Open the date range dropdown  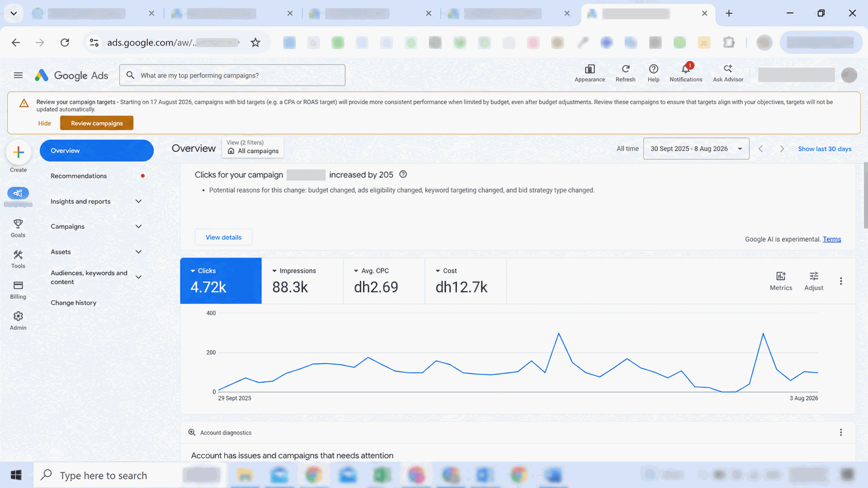click(x=696, y=149)
